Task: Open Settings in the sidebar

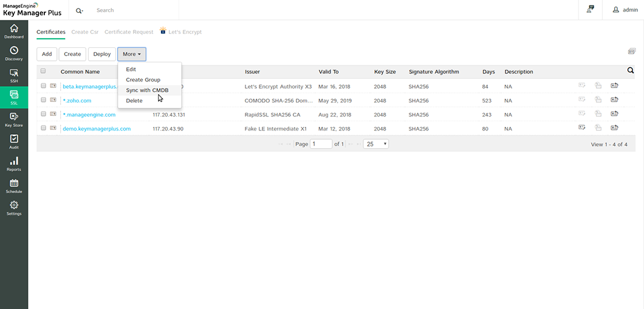Action: (14, 208)
